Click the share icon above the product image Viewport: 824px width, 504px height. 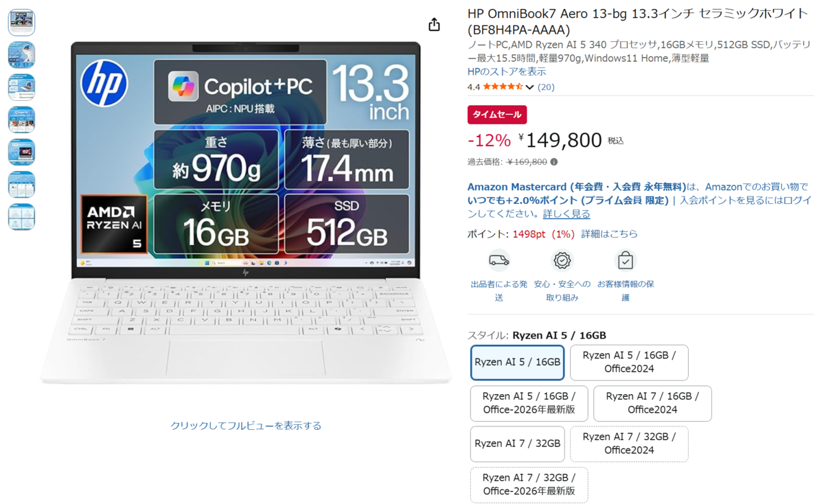[x=434, y=25]
